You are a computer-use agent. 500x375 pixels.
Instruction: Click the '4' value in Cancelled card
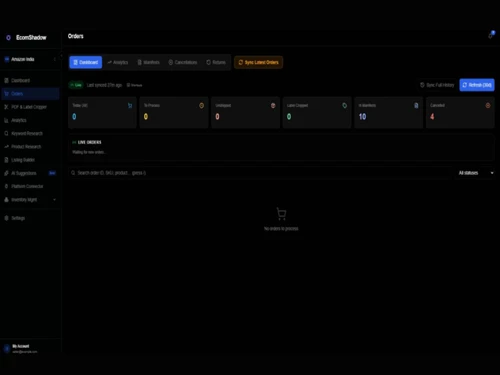pos(432,117)
